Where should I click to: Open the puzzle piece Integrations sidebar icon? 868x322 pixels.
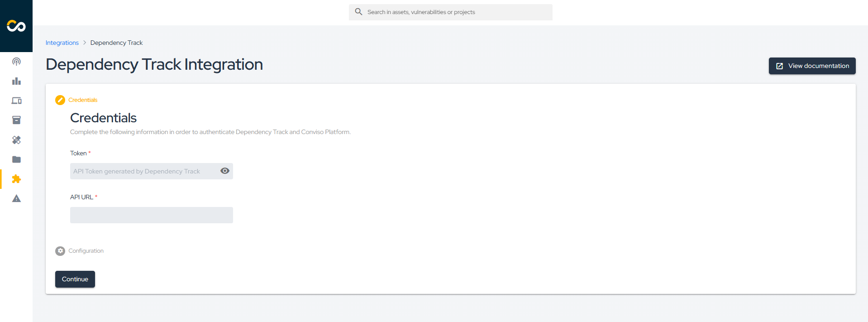point(16,179)
